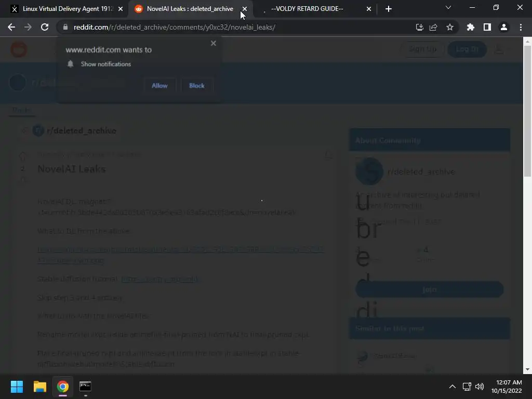Screen dimensions: 532x399
Task: Click the r/deleted_archive header link
Action: point(82,130)
